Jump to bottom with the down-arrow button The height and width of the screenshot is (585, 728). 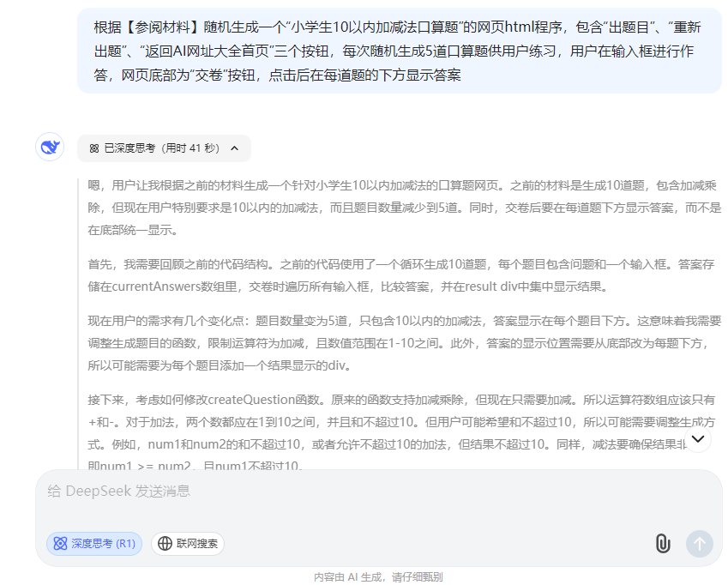click(x=698, y=439)
